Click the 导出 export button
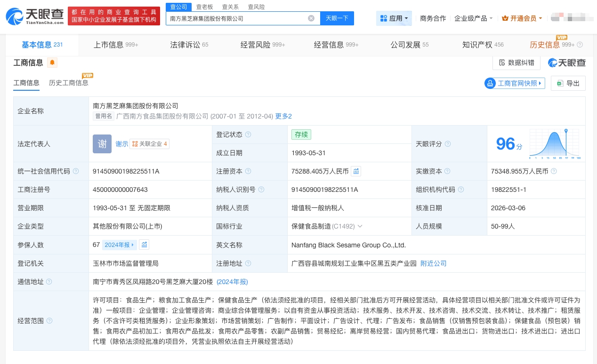The height and width of the screenshot is (364, 597). 568,83
